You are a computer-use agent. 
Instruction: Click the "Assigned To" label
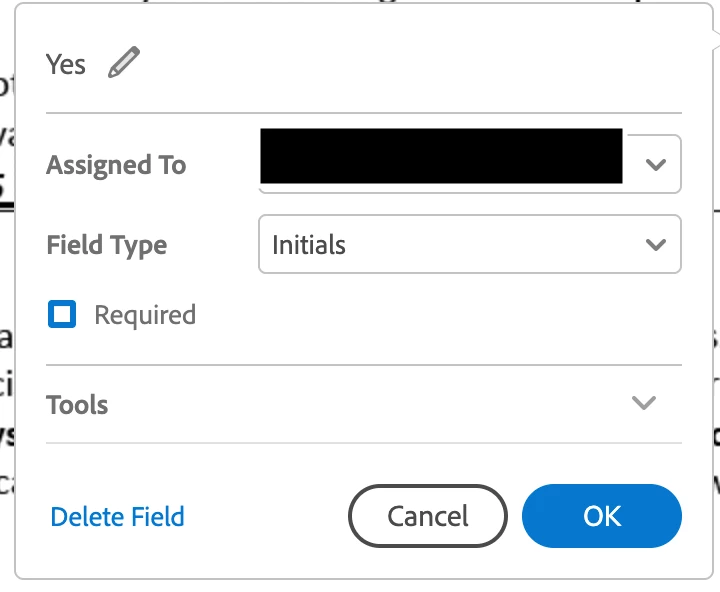click(x=116, y=165)
